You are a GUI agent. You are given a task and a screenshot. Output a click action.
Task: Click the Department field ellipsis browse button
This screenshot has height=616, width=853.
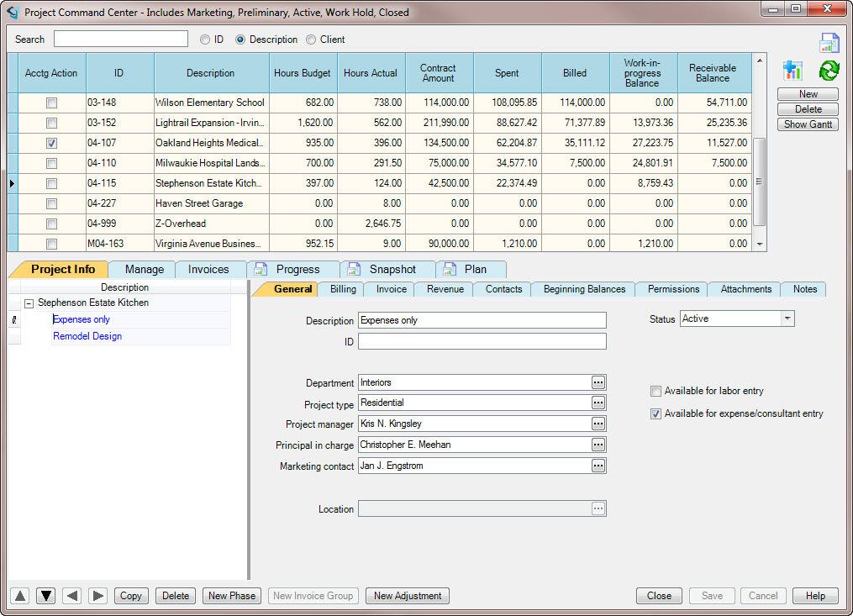pyautogui.click(x=598, y=382)
